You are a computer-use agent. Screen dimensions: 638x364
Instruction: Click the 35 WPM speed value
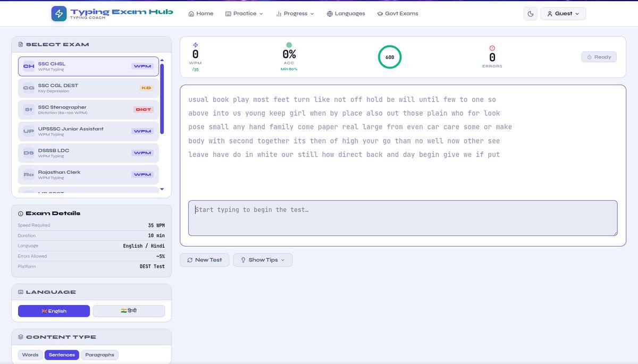point(156,225)
